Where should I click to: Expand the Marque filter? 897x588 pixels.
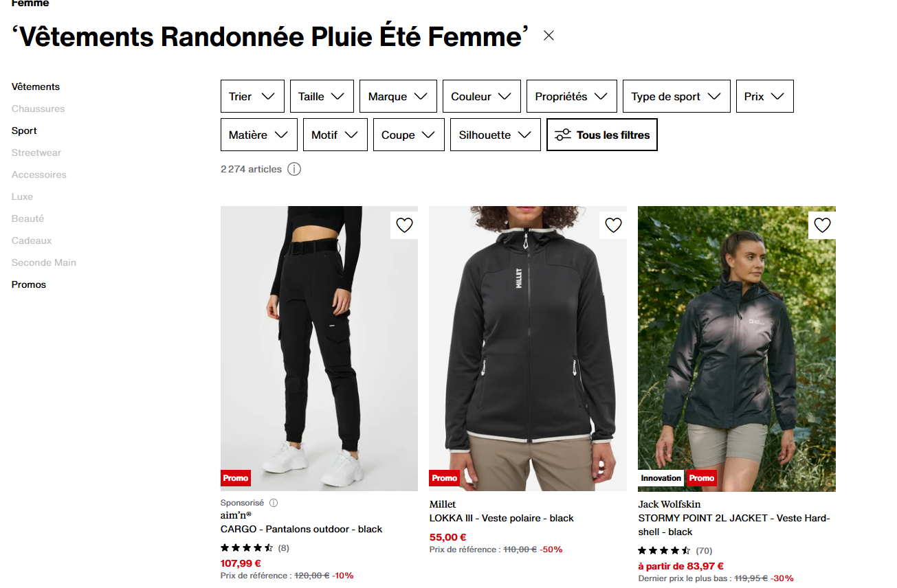[x=398, y=96]
